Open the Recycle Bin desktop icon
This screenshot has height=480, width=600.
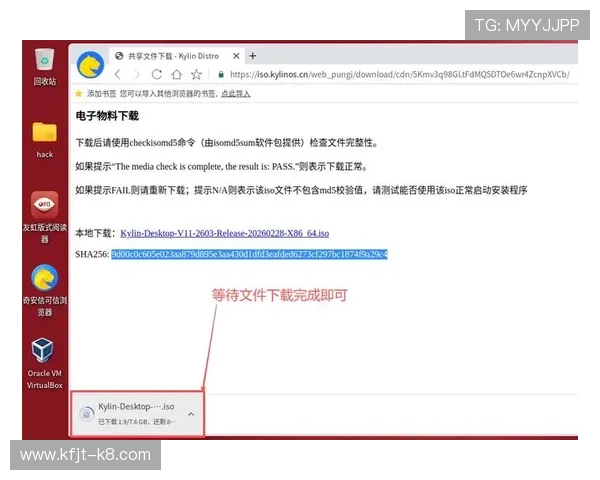click(x=45, y=66)
